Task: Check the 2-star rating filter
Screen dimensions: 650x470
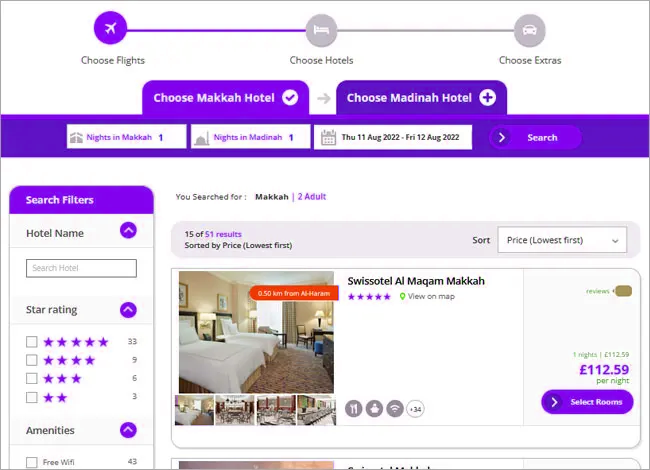Action: click(x=32, y=397)
